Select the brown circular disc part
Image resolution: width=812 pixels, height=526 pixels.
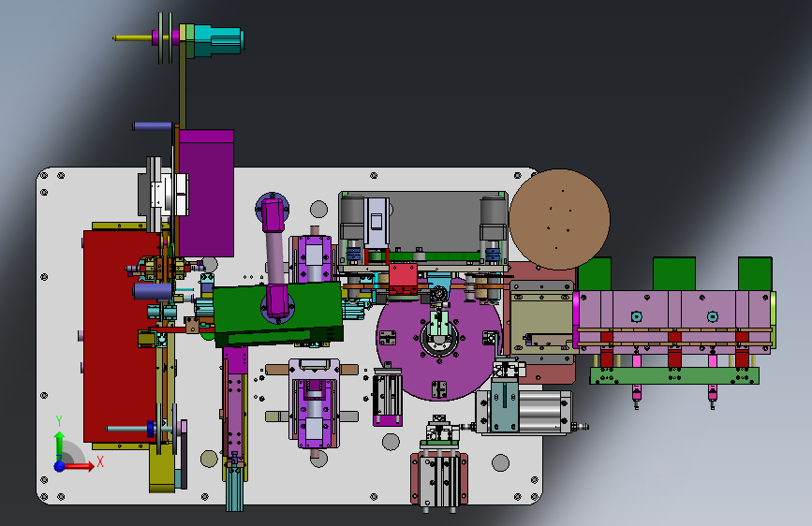pyautogui.click(x=559, y=220)
